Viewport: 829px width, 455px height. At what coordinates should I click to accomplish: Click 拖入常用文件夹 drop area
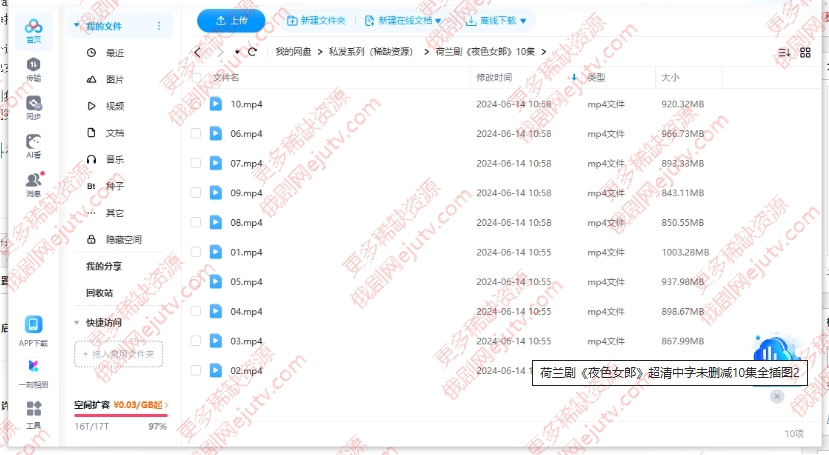[x=118, y=354]
